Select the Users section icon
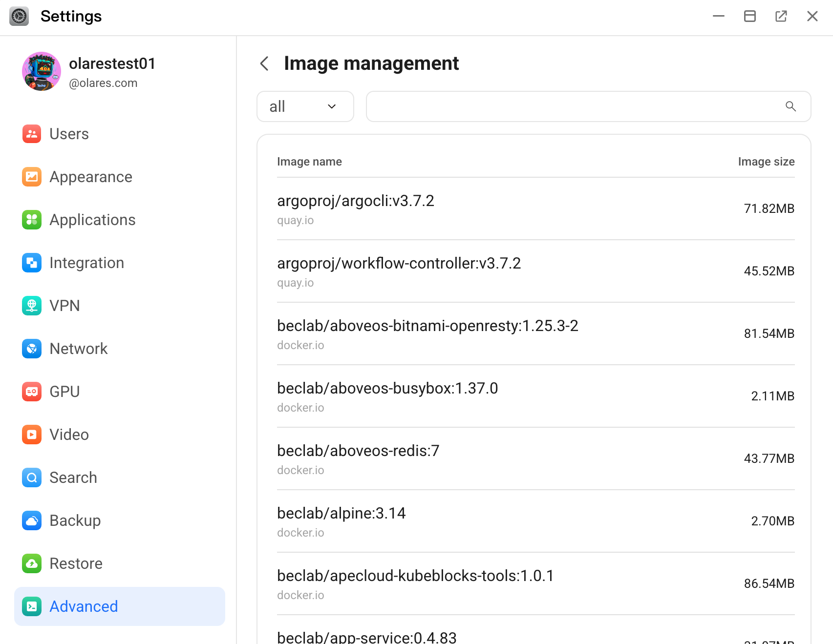The image size is (833, 644). coord(31,134)
